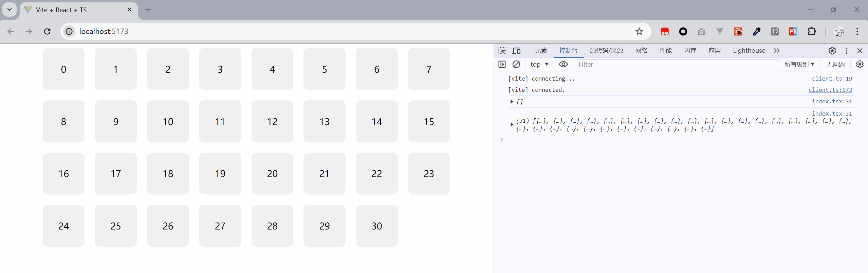Open the 所有级别 log level dropdown
The height and width of the screenshot is (273, 868).
pyautogui.click(x=799, y=64)
